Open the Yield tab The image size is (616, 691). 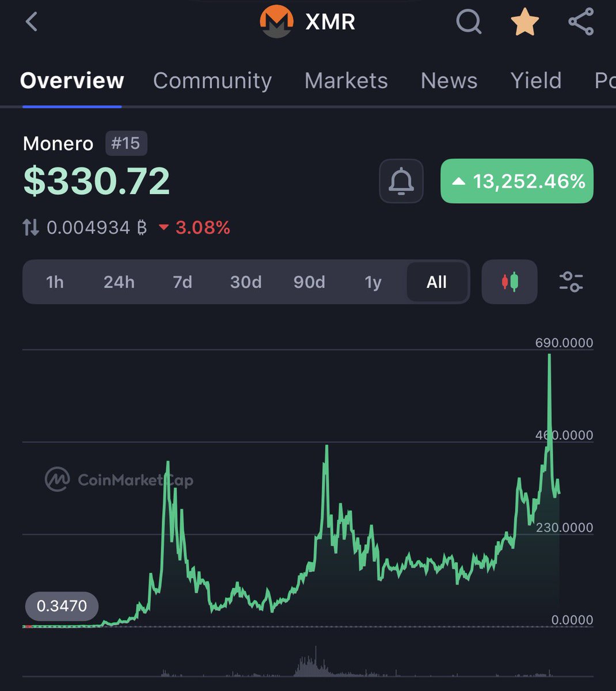point(536,81)
